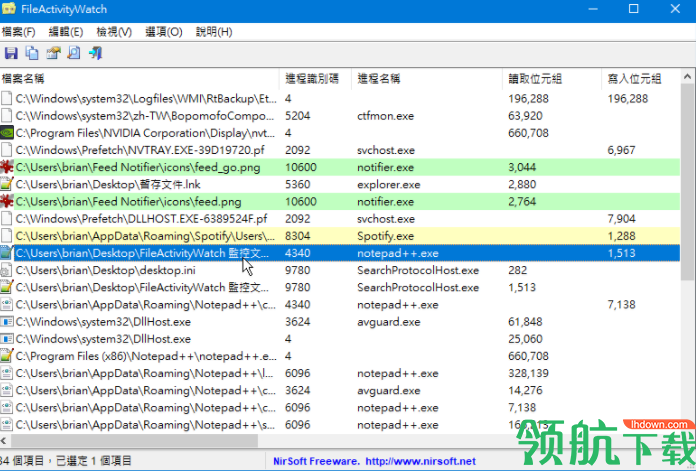Click the 61,848 read bytes value

pos(525,322)
